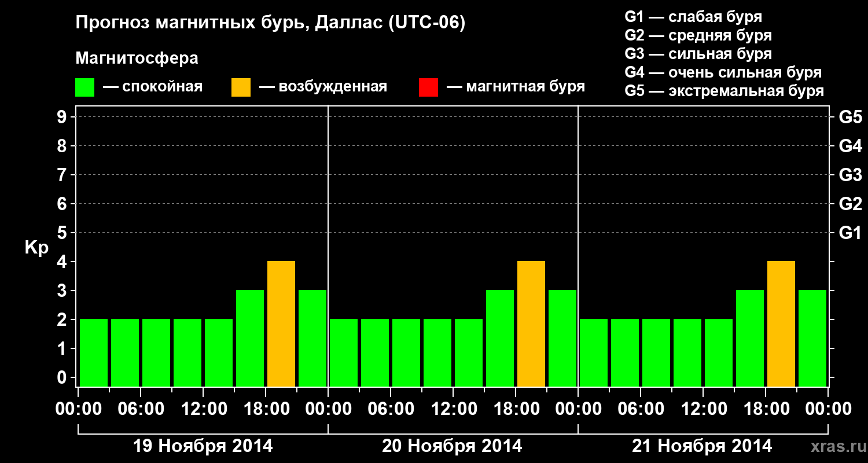This screenshot has width=868, height=463.
Task: Click legend line 'G5 — экстремальная буря'
Action: [724, 91]
